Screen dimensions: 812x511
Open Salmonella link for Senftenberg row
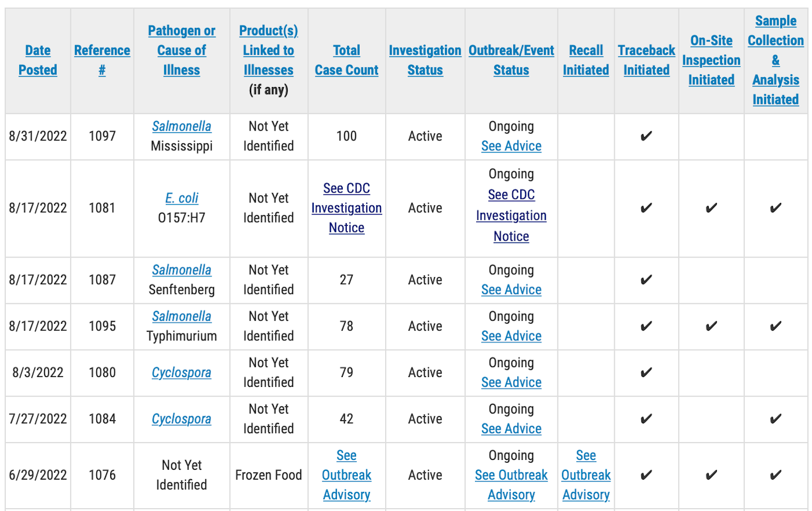(x=182, y=270)
